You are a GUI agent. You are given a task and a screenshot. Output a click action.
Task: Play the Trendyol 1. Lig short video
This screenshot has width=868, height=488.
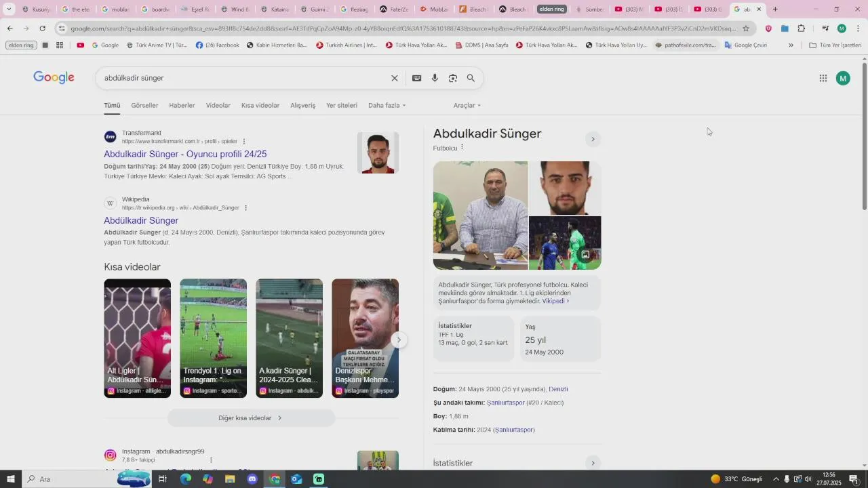213,338
